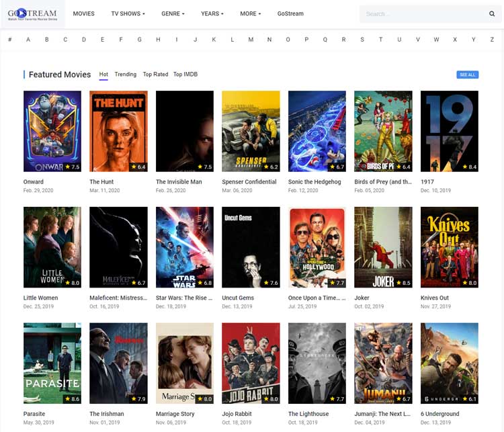Go to MOVIES in navigation

point(83,14)
